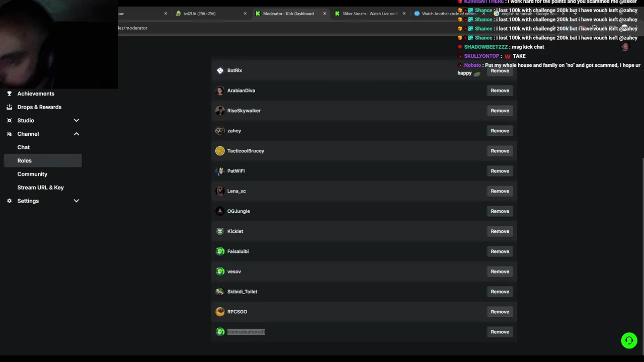This screenshot has height=362, width=644.
Task: Click the Studio camera icon in sidebar
Action: (x=9, y=121)
